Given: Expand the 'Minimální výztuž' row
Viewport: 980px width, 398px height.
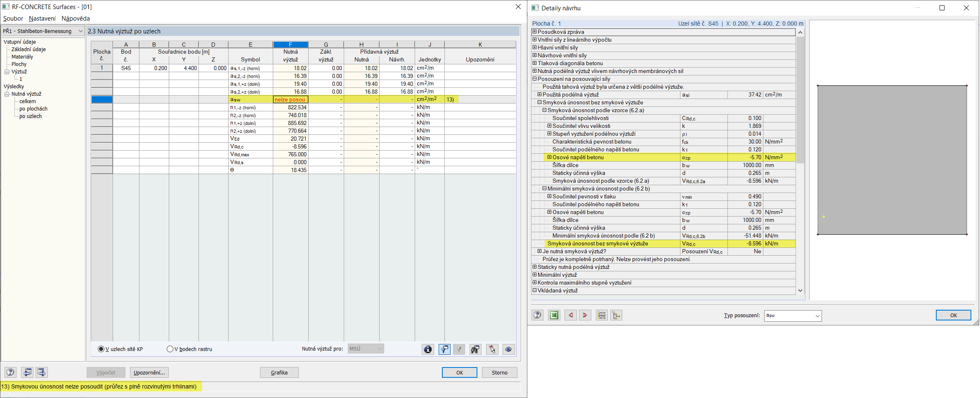Looking at the screenshot, I should [x=534, y=275].
